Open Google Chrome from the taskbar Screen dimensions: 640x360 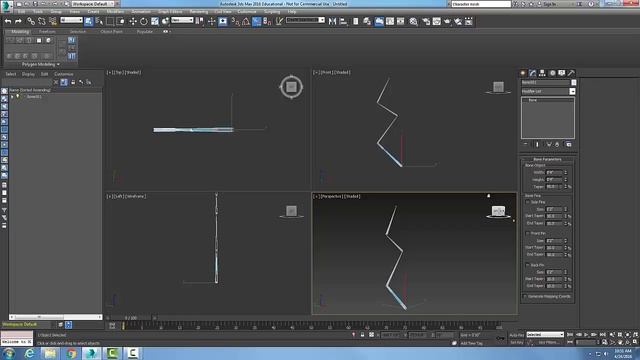pos(71,353)
